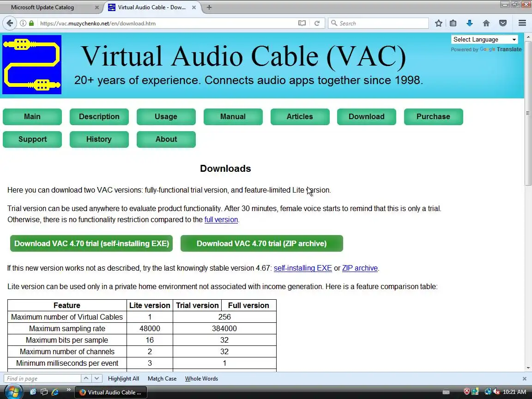Bookmark this page with star icon

pyautogui.click(x=439, y=23)
